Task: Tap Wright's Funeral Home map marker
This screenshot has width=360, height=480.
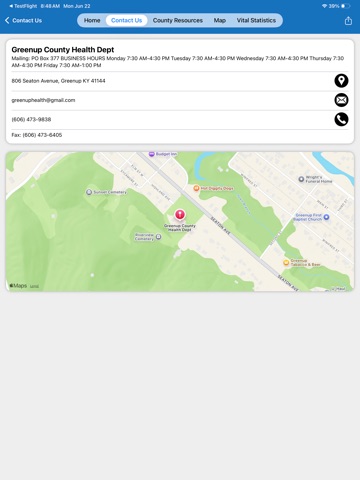Action: pyautogui.click(x=301, y=179)
